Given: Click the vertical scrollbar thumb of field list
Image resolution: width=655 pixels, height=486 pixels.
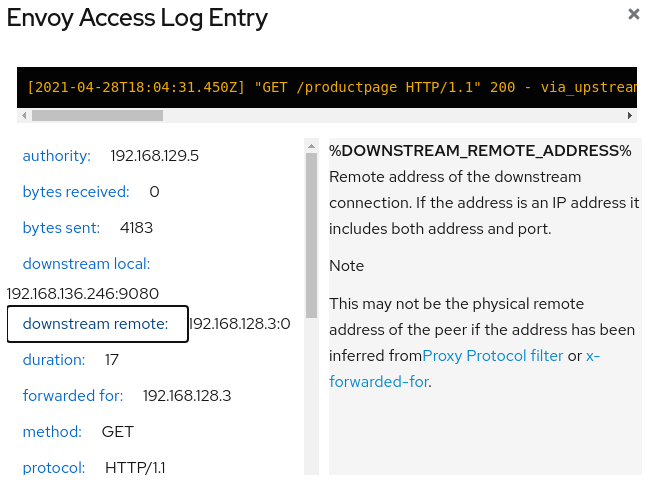Looking at the screenshot, I should [x=311, y=235].
